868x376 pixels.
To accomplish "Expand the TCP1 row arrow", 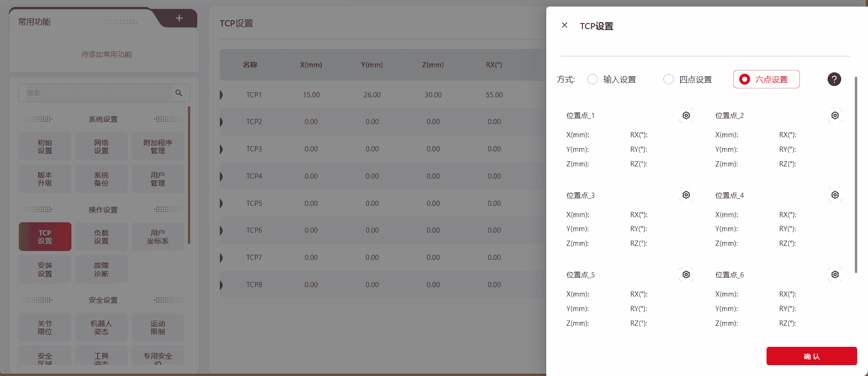I will (221, 95).
